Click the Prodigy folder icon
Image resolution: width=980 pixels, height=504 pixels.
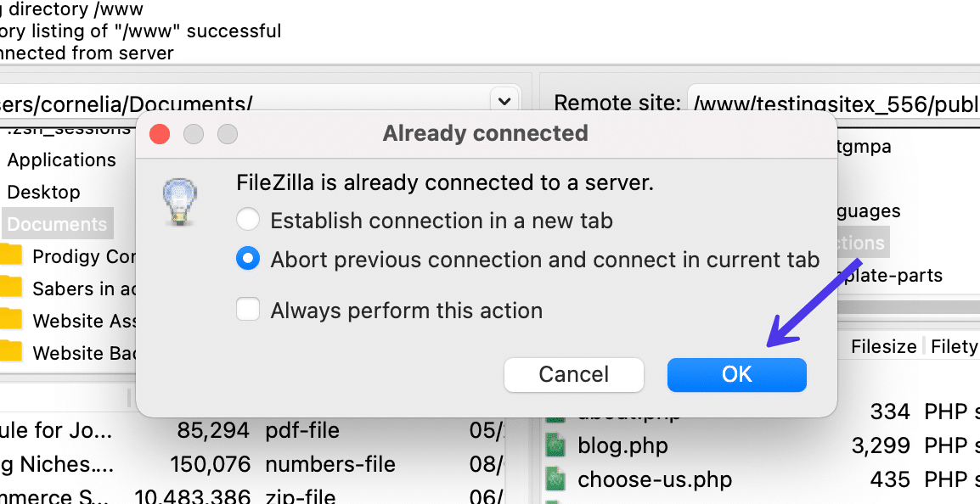[x=10, y=255]
